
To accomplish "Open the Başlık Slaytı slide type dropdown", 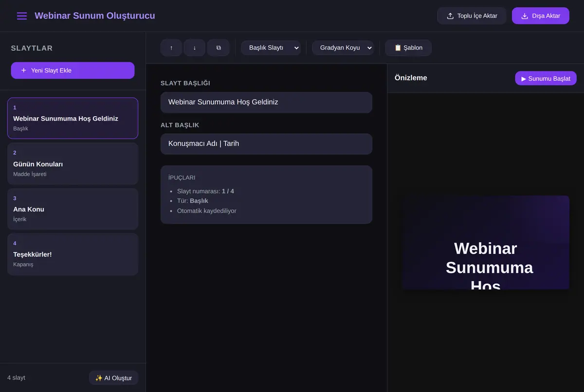I will click(271, 48).
